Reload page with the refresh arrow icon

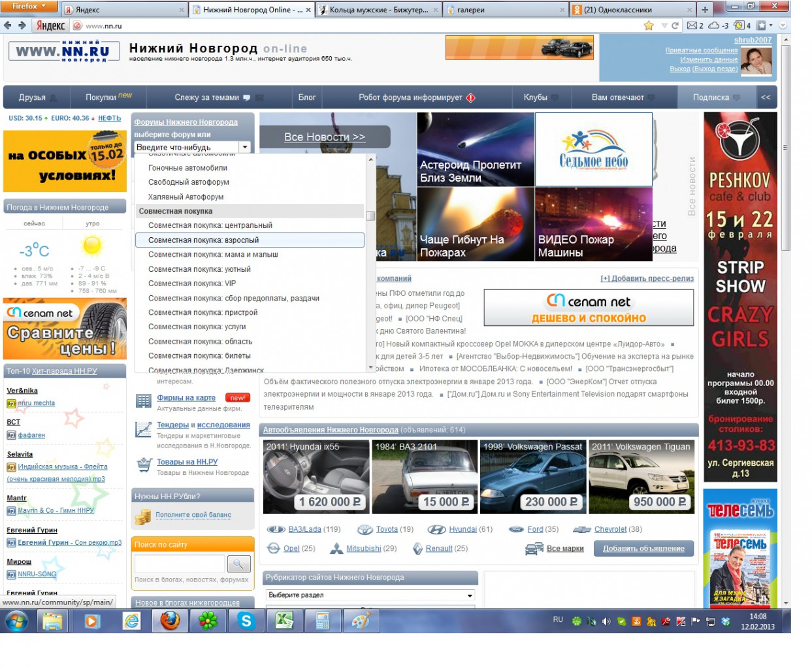point(675,25)
